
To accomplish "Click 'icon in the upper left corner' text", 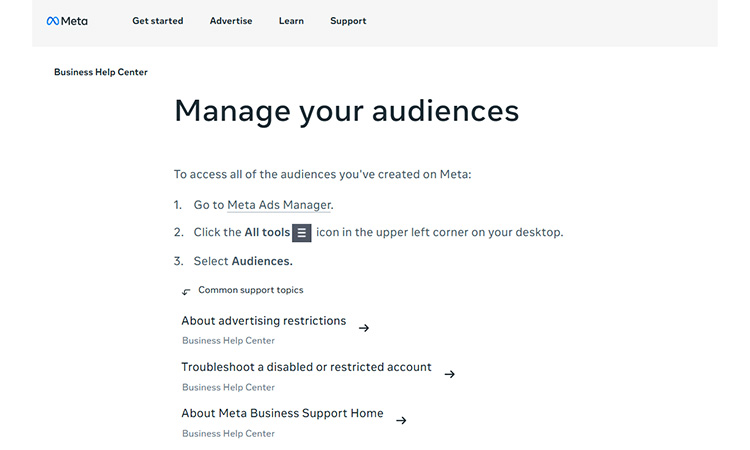I will point(440,232).
